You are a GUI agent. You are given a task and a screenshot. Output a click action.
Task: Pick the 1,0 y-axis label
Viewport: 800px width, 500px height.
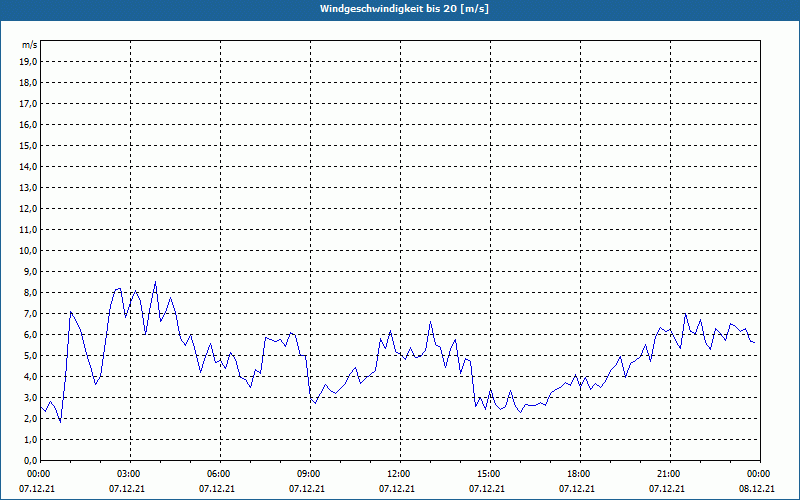(31, 440)
